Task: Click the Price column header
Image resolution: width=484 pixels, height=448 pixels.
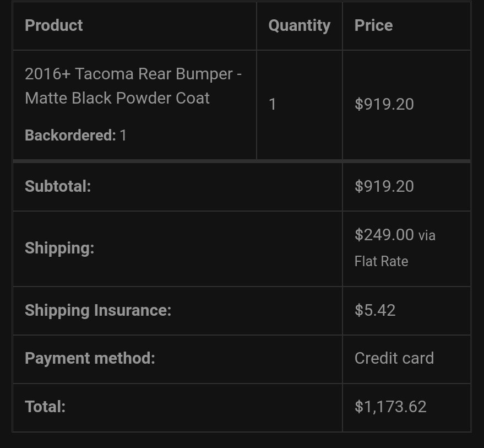Action: (x=373, y=25)
